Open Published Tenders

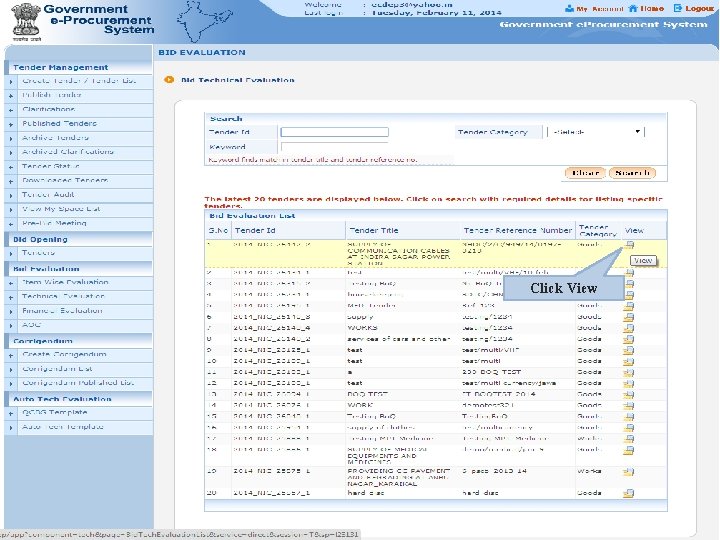point(59,124)
